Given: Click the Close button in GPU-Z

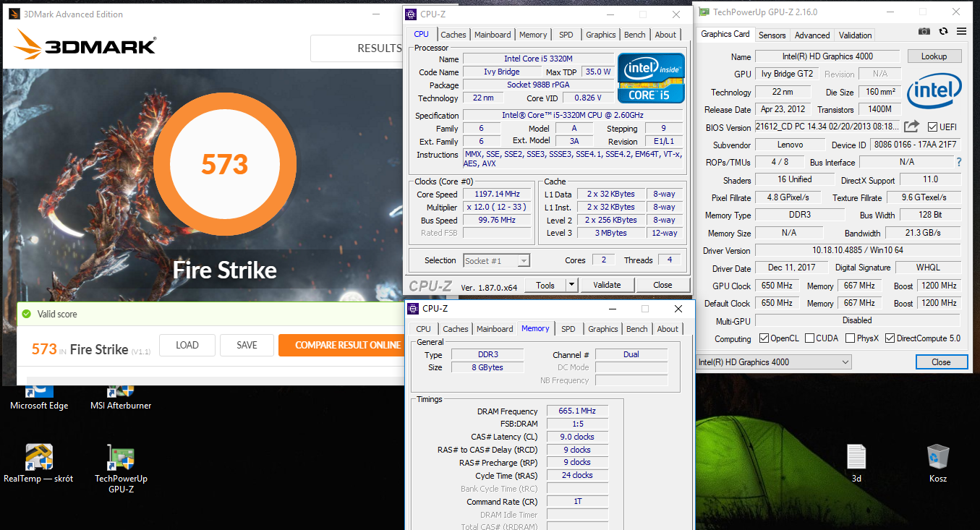Looking at the screenshot, I should click(x=941, y=362).
